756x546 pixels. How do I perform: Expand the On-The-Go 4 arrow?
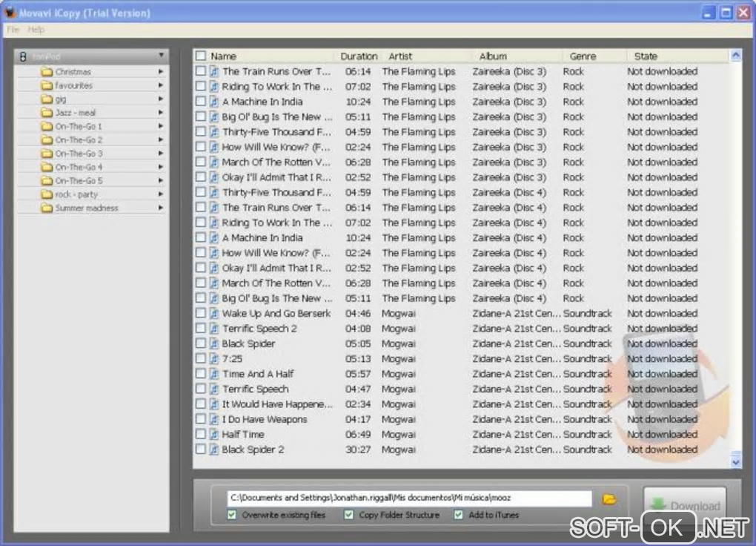click(161, 167)
